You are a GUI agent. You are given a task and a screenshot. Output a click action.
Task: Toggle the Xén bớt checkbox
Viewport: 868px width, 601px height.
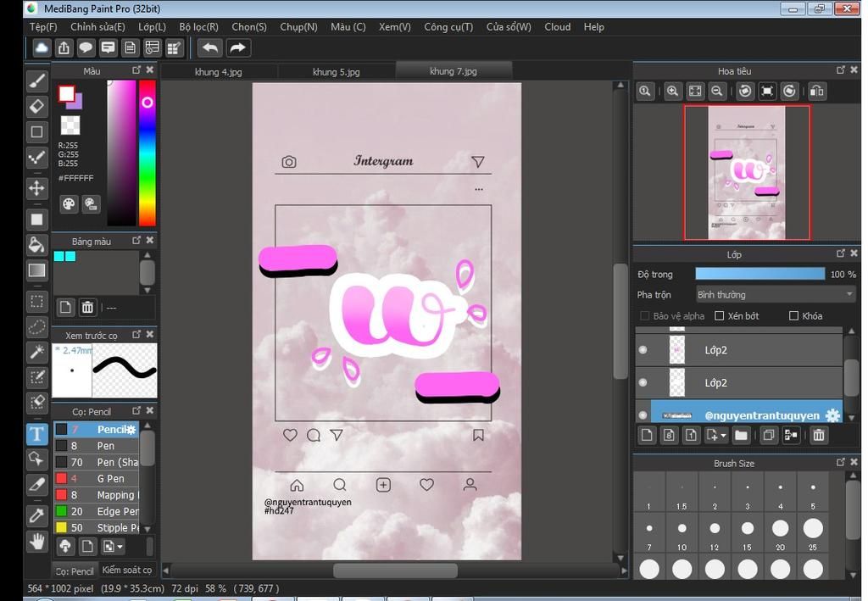[719, 316]
